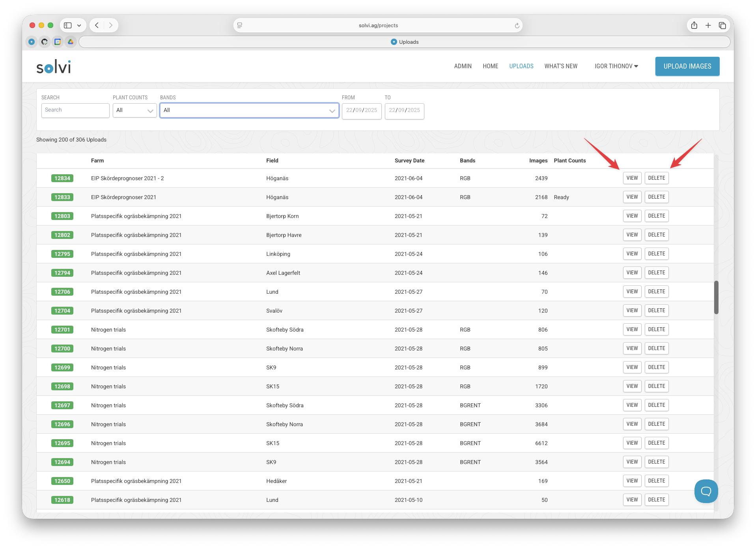Click BGRENT bands value in row 12694
The image size is (756, 548).
click(470, 462)
